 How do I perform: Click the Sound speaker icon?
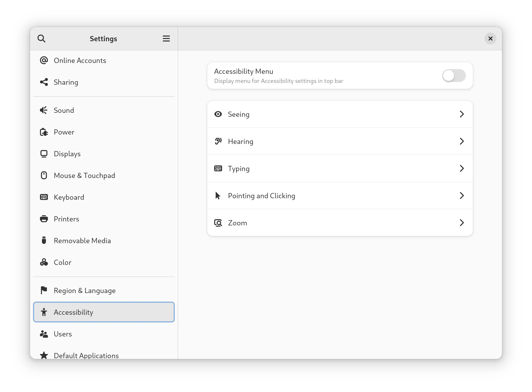[44, 110]
